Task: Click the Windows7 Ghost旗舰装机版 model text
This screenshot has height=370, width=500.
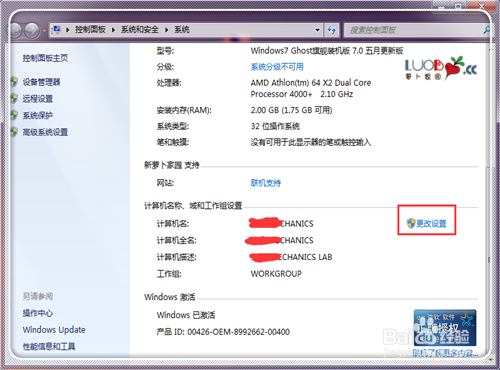Action: pyautogui.click(x=327, y=51)
